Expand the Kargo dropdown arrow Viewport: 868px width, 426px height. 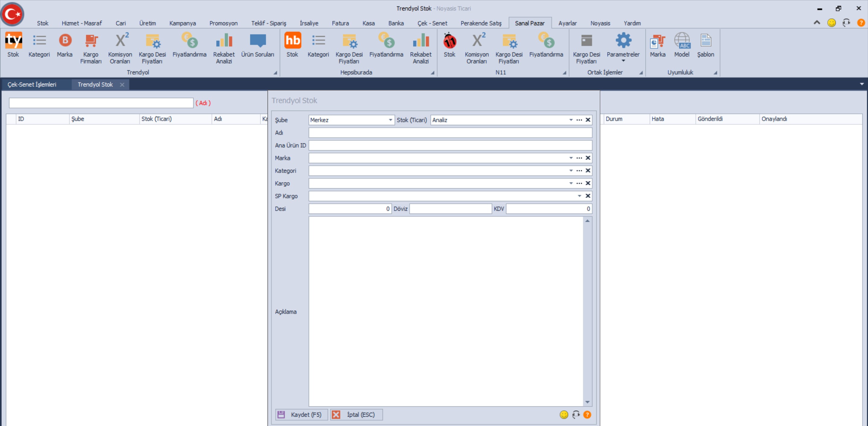pos(571,183)
